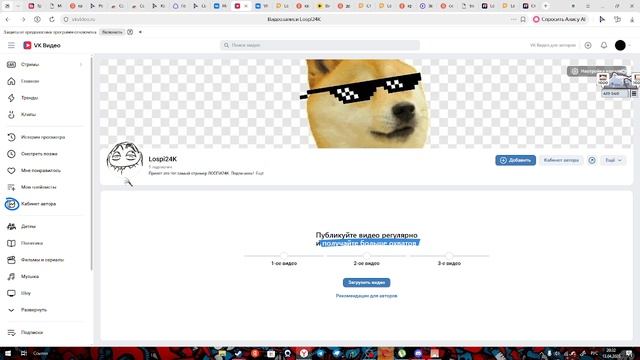Screen dimensions: 640x360
Task: Click the 1-ое видео progress marker
Action: coord(284,256)
